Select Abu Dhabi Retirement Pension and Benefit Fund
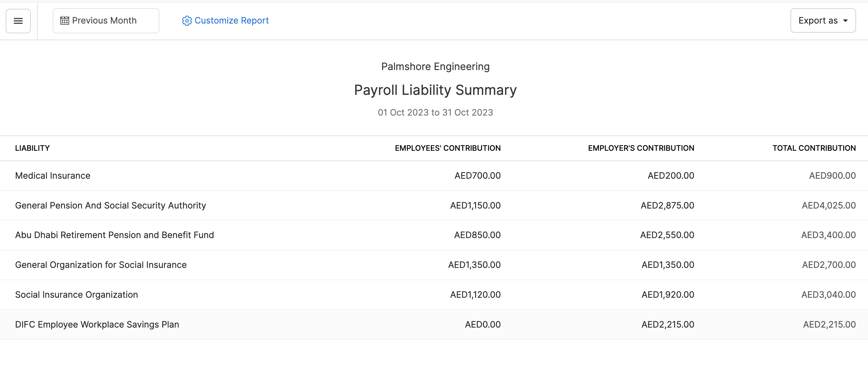The width and height of the screenshot is (868, 375). click(x=115, y=235)
